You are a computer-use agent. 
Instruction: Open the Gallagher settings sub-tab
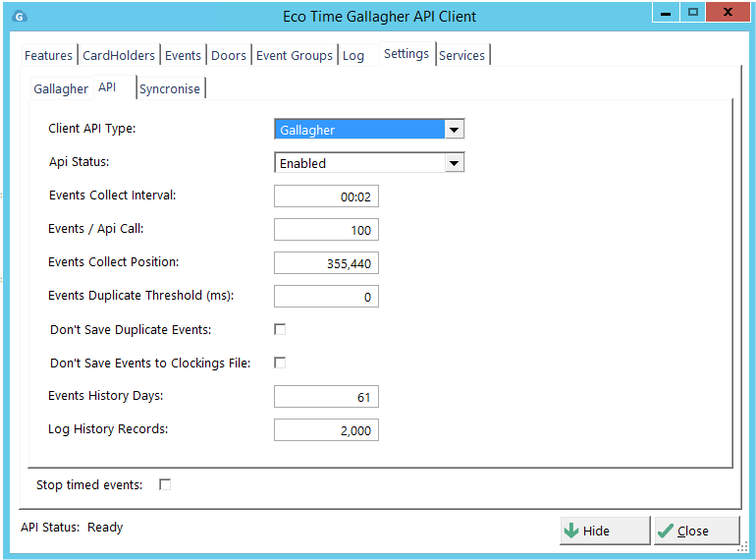click(61, 88)
